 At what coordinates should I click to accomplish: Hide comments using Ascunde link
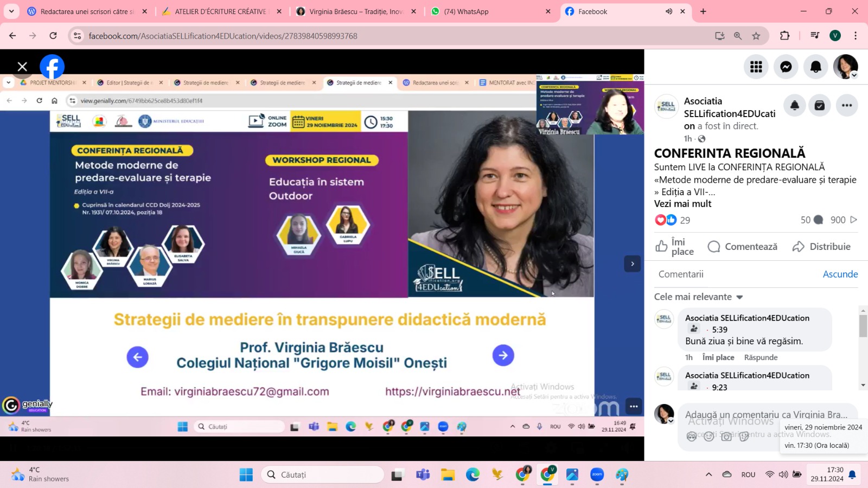point(840,274)
